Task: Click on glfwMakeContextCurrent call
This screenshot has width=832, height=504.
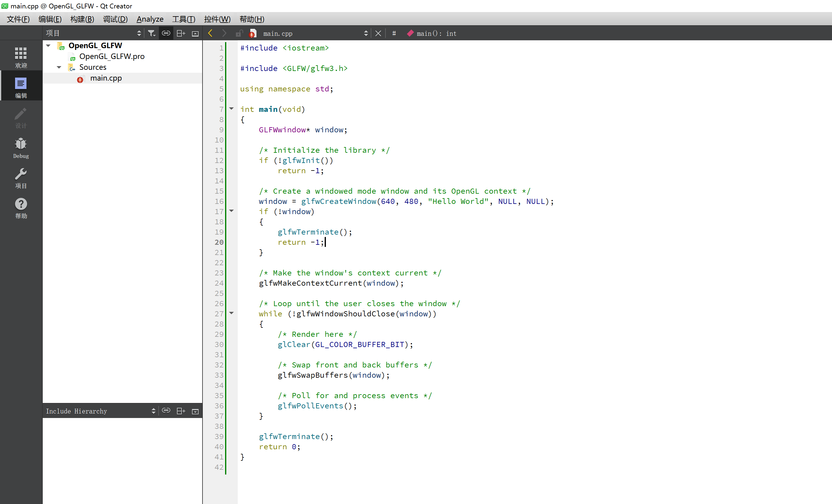Action: [310, 283]
